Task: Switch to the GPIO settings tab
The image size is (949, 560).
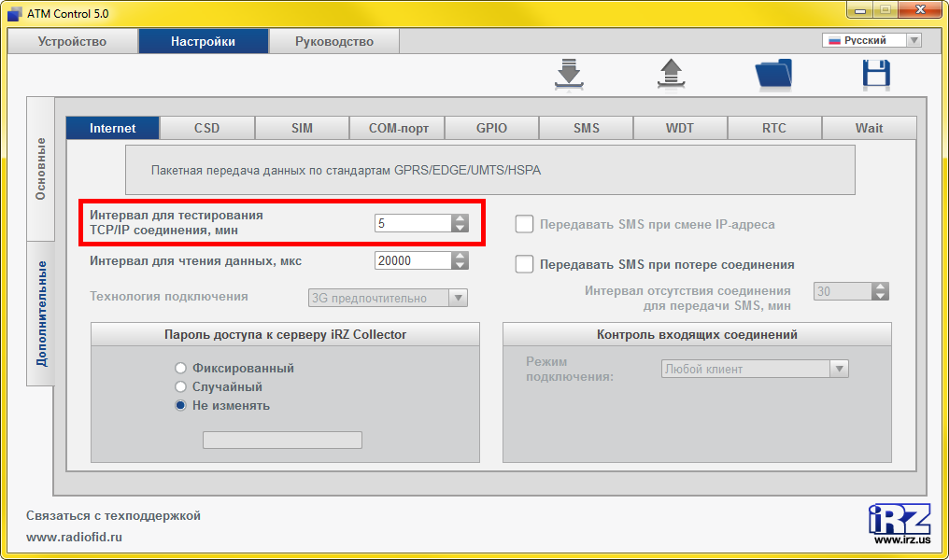Action: coord(491,128)
